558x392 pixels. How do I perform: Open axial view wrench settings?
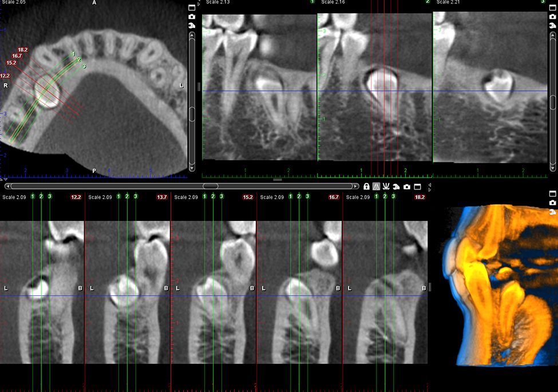192,26
